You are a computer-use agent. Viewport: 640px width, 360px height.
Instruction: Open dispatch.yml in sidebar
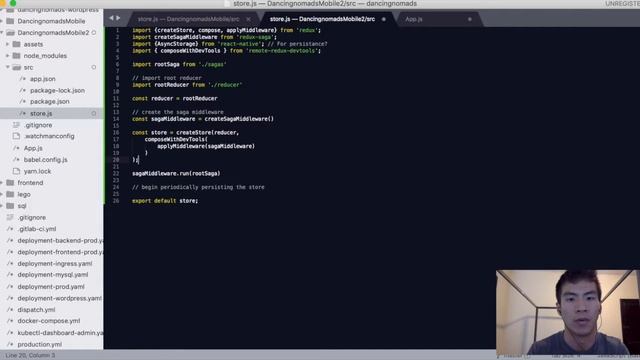[x=36, y=310]
